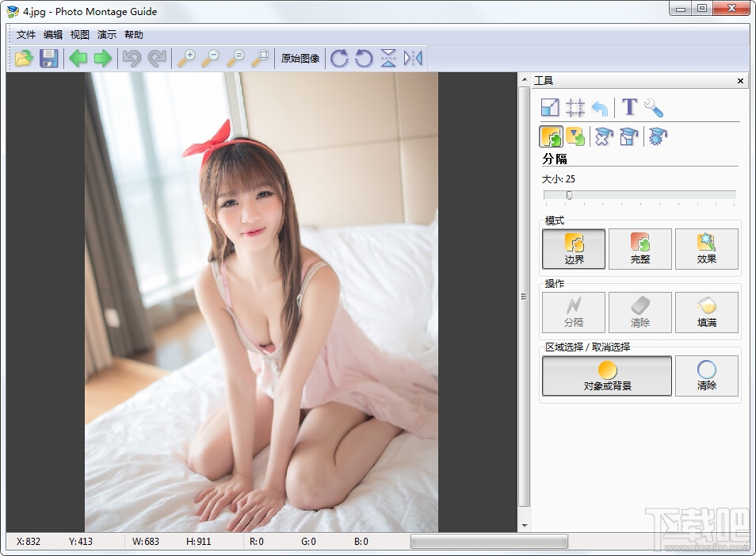Screen dimensions: 756x556
Task: Open the 演示 menu
Action: pyautogui.click(x=107, y=35)
